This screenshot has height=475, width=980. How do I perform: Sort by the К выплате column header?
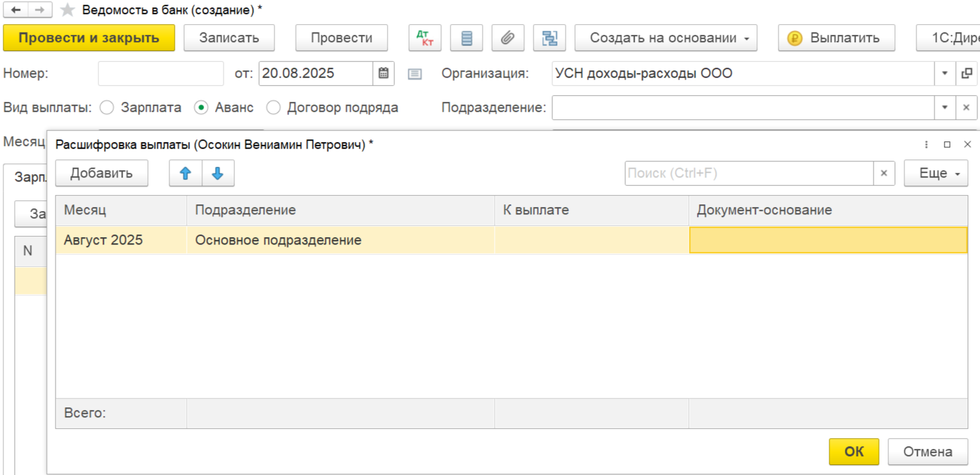pyautogui.click(x=591, y=210)
